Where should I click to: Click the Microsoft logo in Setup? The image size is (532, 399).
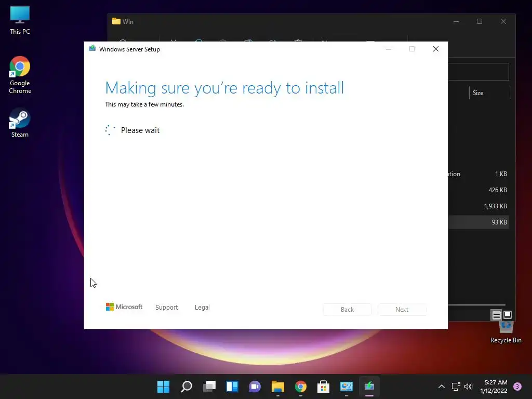[124, 307]
